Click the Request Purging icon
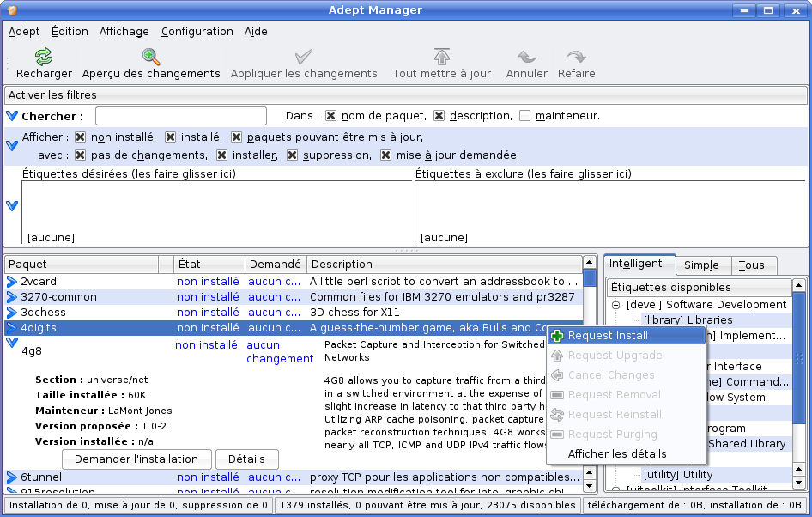Image resolution: width=812 pixels, height=517 pixels. [557, 434]
